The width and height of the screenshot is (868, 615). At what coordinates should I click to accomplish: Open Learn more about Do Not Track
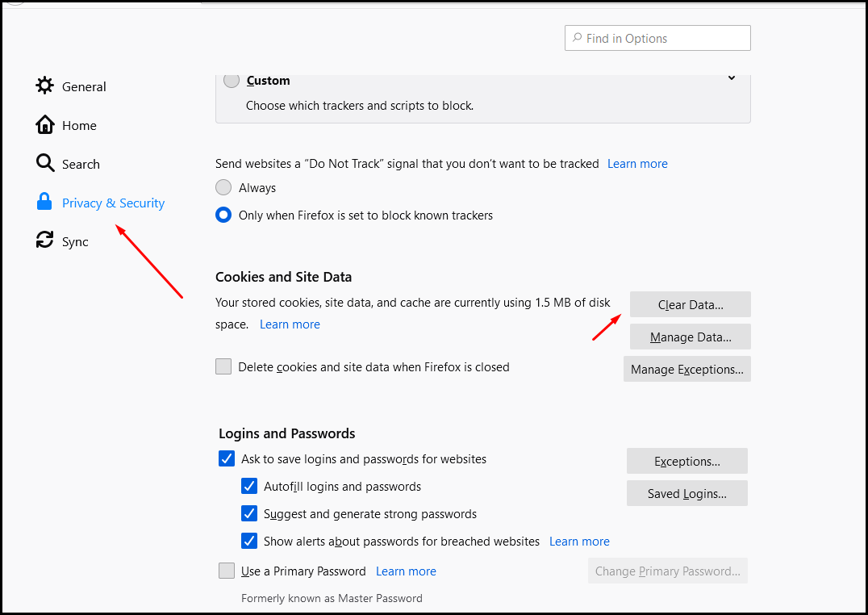[638, 164]
